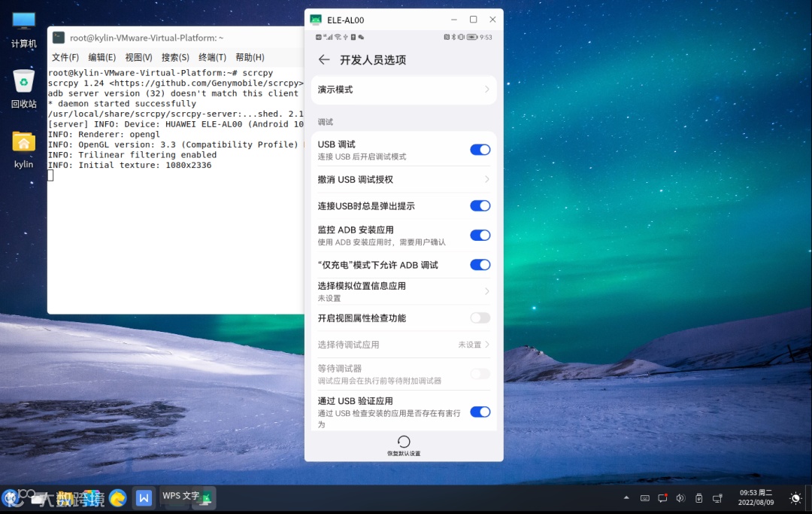
Task: Open 选择待调试应用 via its chevron
Action: coord(486,345)
